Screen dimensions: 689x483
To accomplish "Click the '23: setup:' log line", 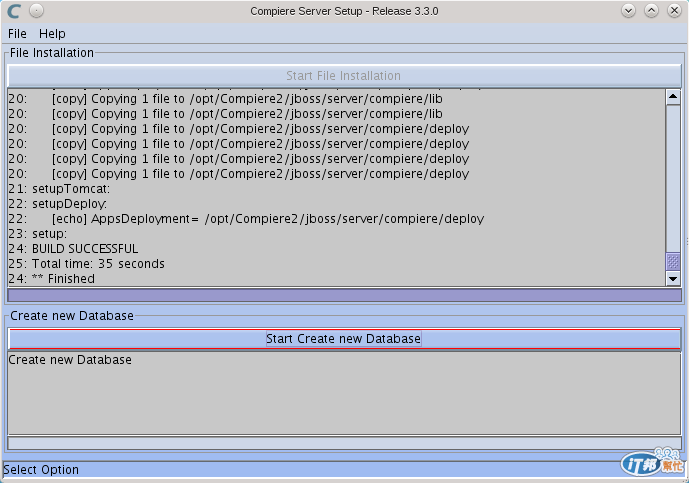I will click(38, 234).
